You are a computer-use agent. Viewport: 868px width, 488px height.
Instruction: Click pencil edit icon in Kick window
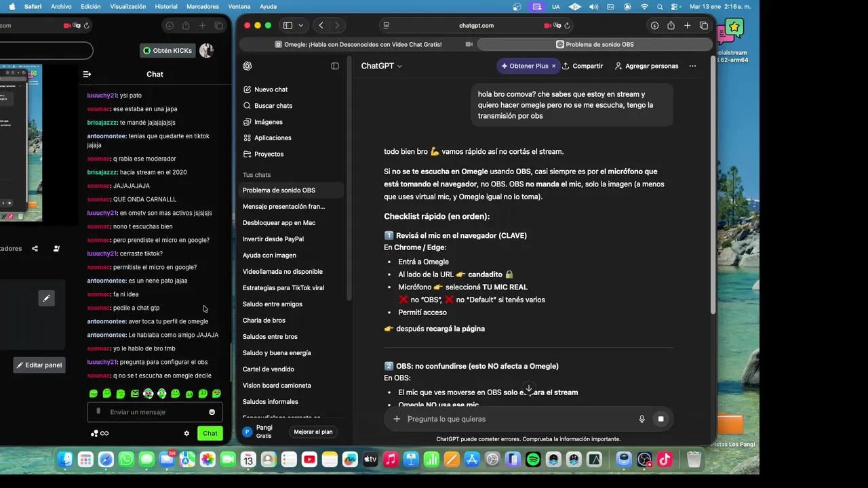point(46,298)
